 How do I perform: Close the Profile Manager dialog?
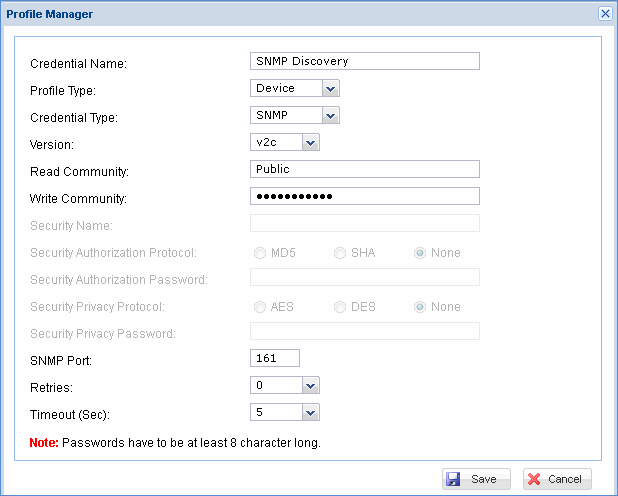(605, 13)
